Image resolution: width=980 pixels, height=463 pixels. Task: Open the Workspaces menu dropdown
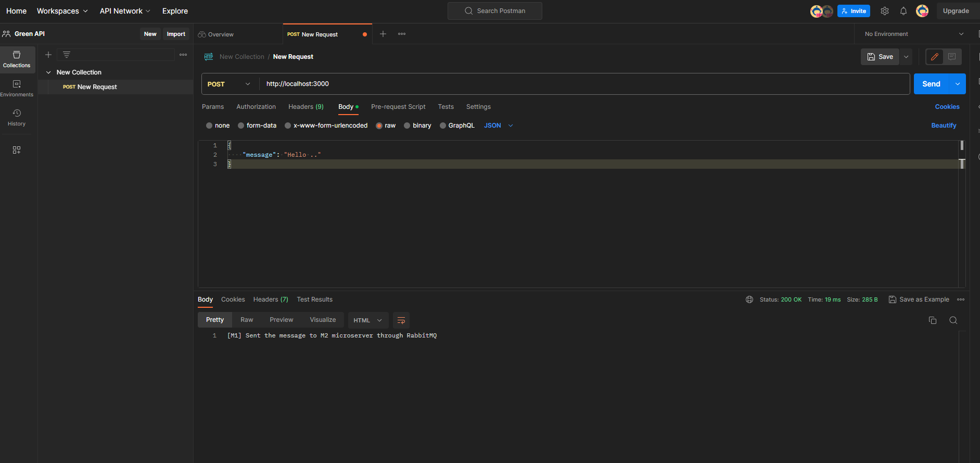tap(62, 11)
